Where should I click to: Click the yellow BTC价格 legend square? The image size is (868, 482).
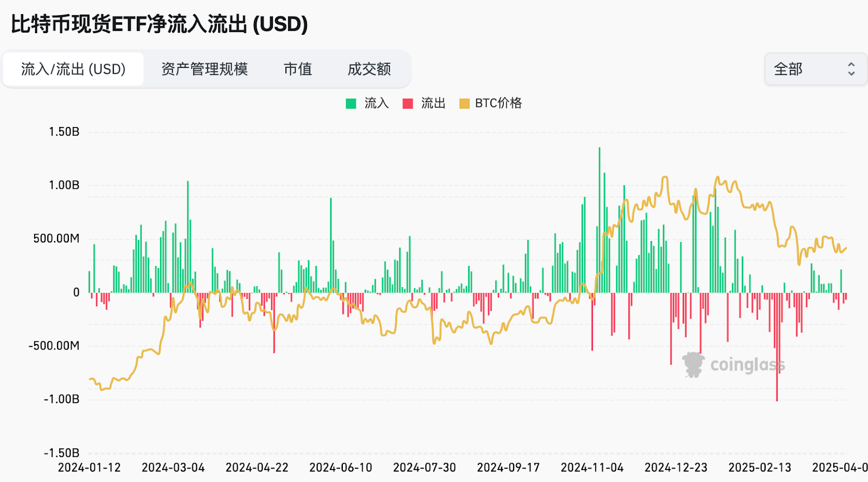coord(464,104)
